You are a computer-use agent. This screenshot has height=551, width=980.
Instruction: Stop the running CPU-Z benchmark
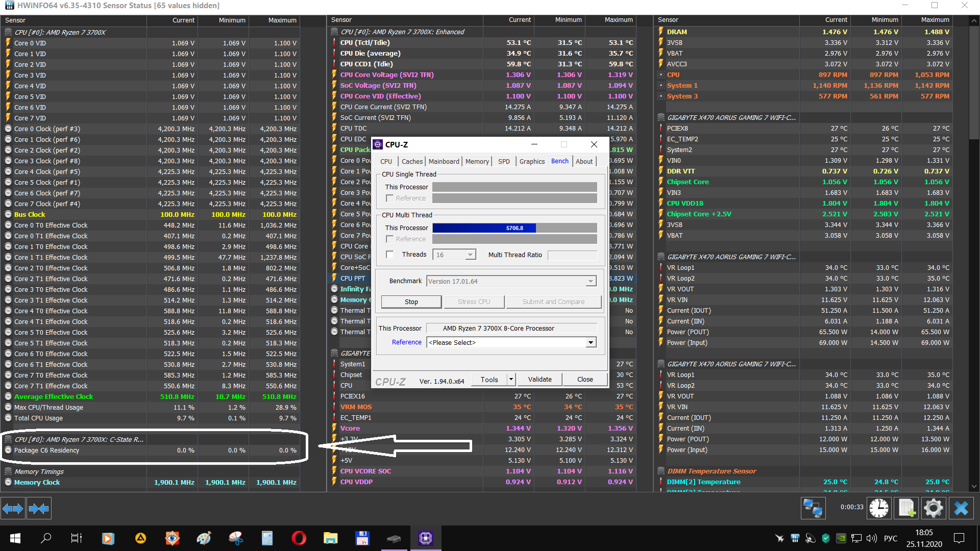[411, 302]
